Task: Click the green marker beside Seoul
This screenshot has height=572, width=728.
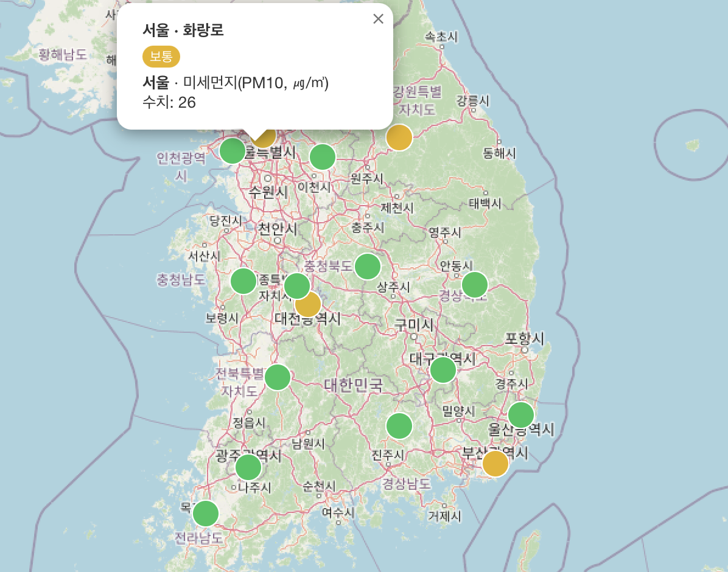Action: tap(232, 150)
